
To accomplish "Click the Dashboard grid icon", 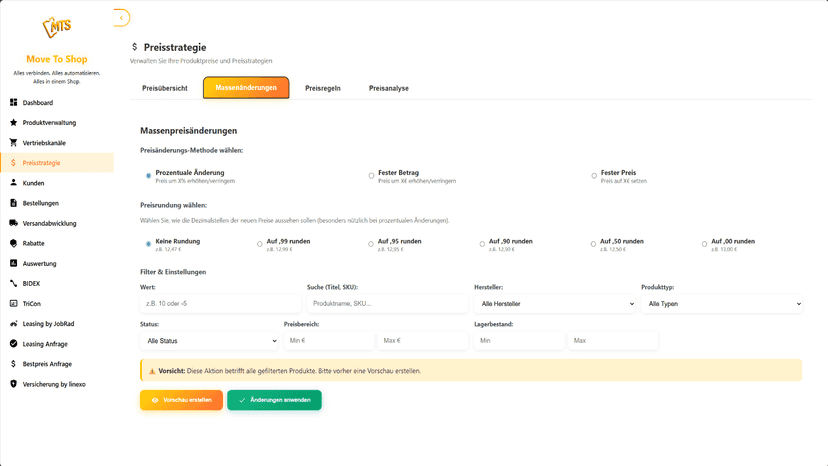I will (13, 102).
